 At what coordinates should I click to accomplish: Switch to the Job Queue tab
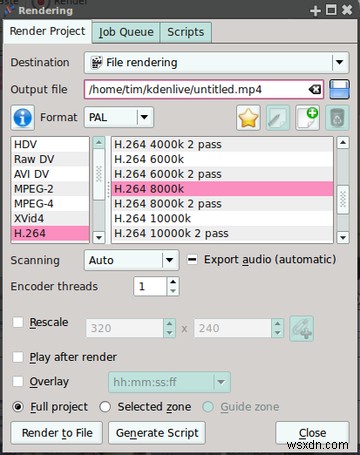coord(126,32)
